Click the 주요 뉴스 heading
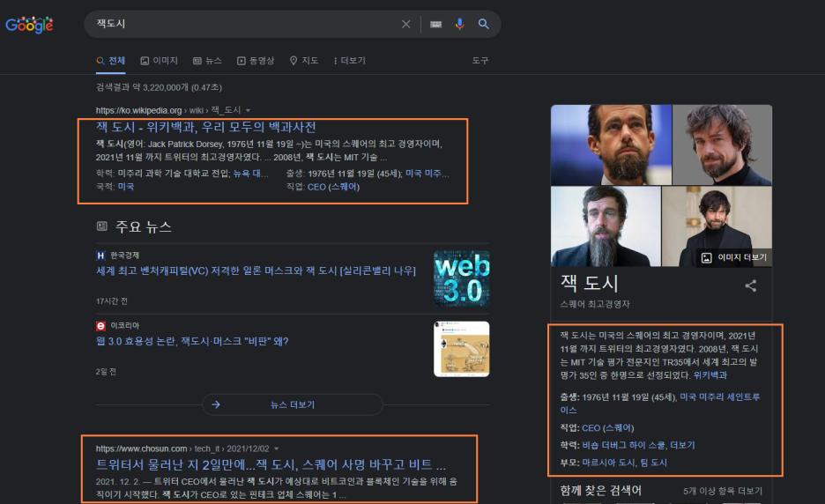 144,226
